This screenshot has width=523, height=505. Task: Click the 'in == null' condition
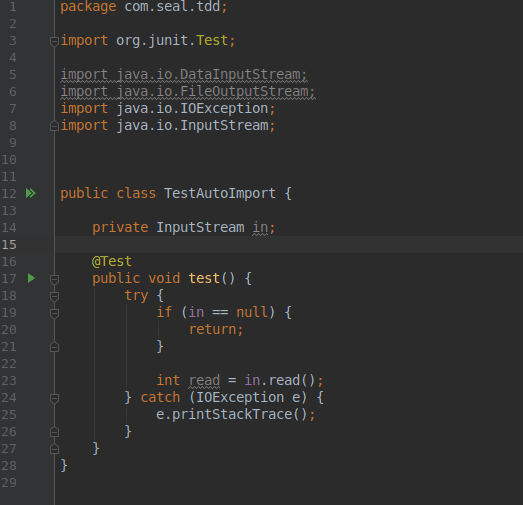tap(228, 313)
